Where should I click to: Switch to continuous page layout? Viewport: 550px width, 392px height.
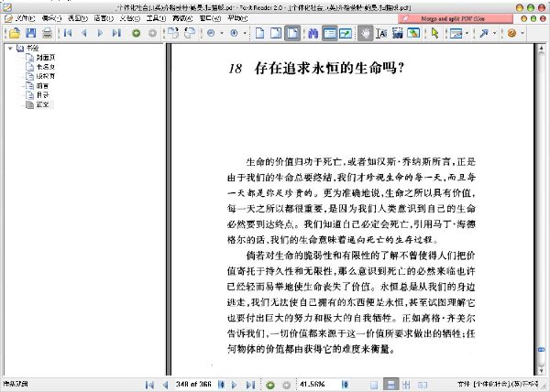point(390,385)
